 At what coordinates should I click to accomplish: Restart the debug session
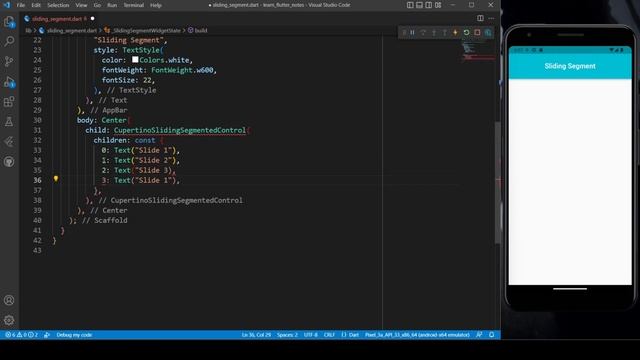[x=466, y=33]
